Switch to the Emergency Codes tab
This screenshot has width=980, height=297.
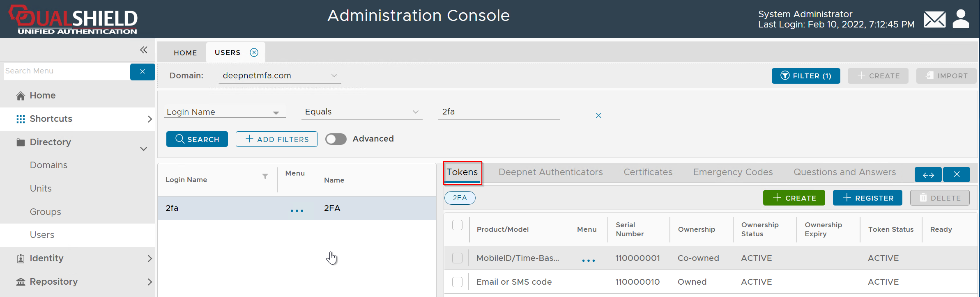tap(733, 172)
